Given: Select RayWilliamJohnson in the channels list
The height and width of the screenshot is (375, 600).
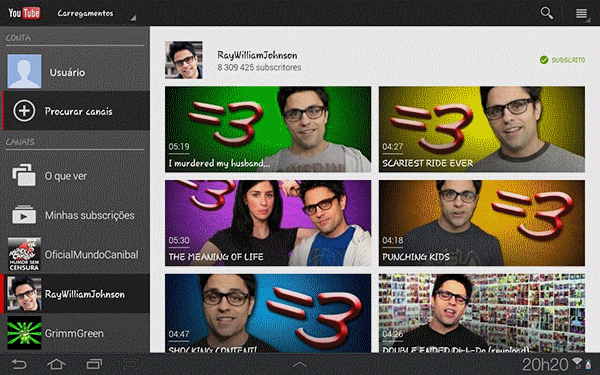Looking at the screenshot, I should pos(75,293).
